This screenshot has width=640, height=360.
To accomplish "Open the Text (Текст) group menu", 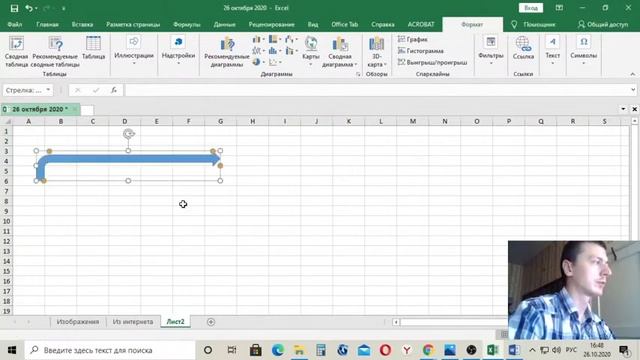I will pos(552,51).
